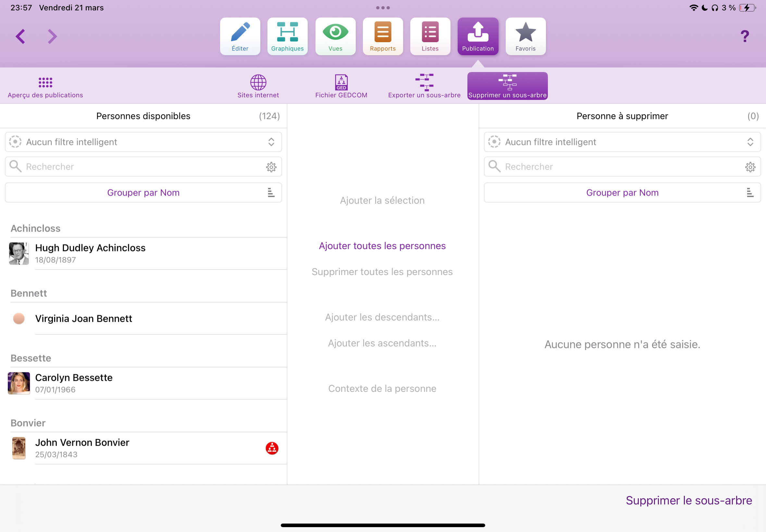766x532 pixels.
Task: Open the Vues eye icon
Action: [x=335, y=36]
